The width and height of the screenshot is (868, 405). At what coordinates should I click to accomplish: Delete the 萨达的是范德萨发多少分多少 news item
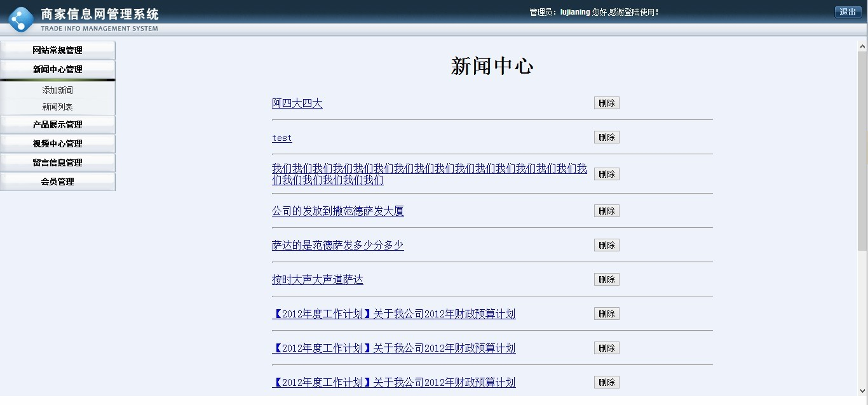coord(607,245)
